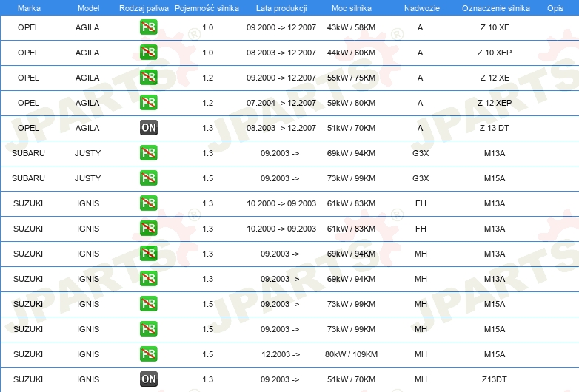579x392 pixels.
Task: Click IGNIS in the 80kW / 109KM row
Action: (88, 354)
